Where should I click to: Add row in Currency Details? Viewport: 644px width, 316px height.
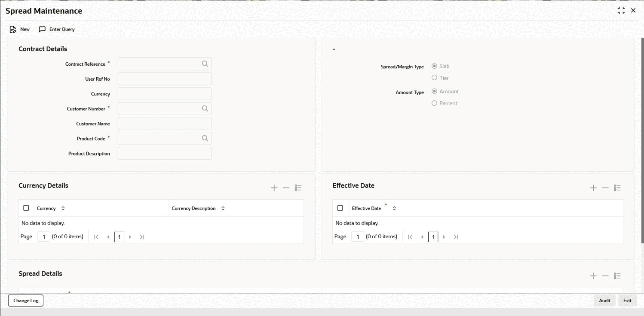[274, 188]
